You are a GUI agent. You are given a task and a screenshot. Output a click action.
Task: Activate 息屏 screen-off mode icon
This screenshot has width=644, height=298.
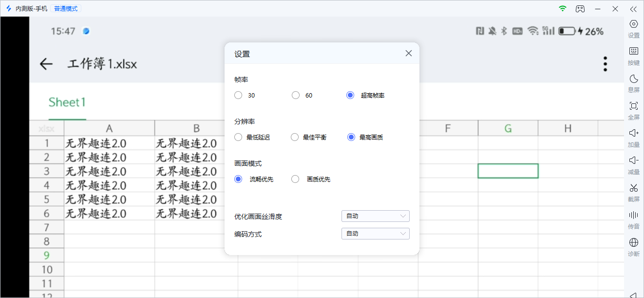[633, 83]
